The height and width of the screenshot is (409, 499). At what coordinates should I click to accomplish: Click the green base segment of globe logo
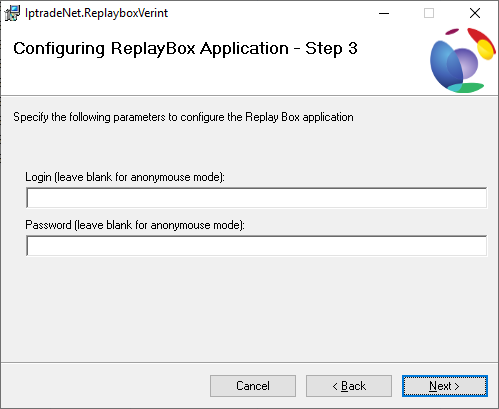(465, 88)
